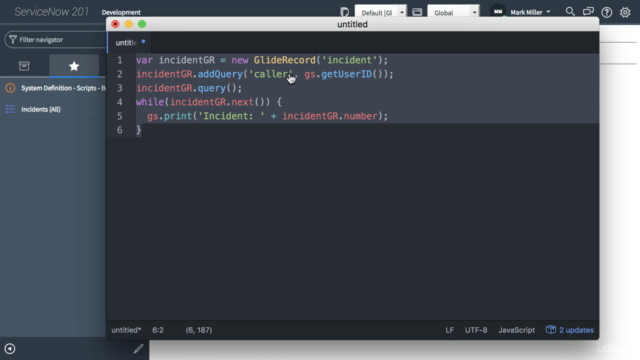Open Incidents (All) favorite
Viewport: 640px width, 360px height.
(x=41, y=109)
